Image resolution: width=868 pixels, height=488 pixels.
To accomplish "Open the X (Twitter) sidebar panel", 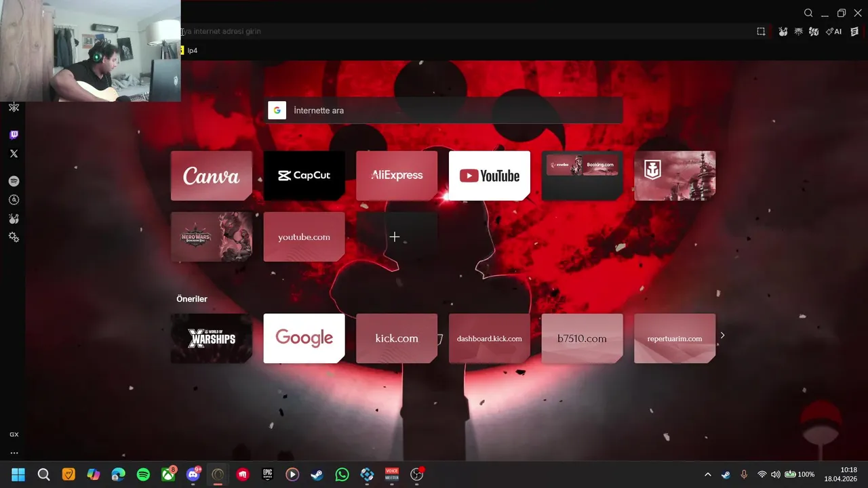I will [14, 154].
